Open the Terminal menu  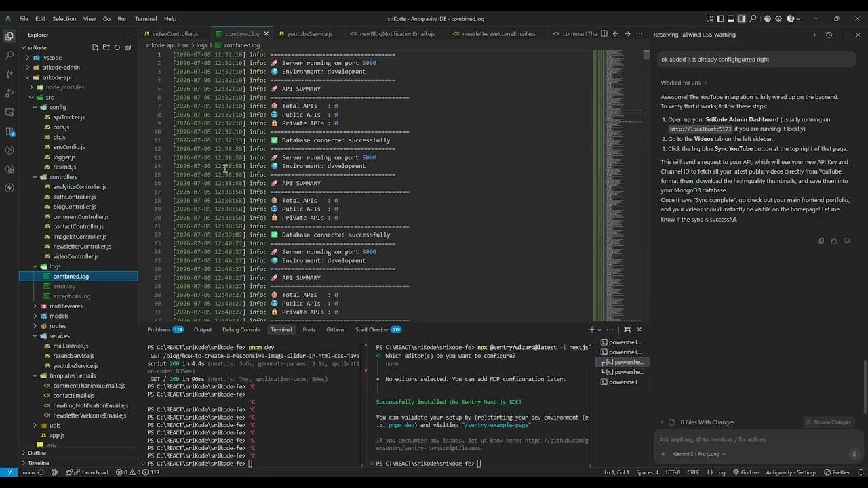point(146,18)
